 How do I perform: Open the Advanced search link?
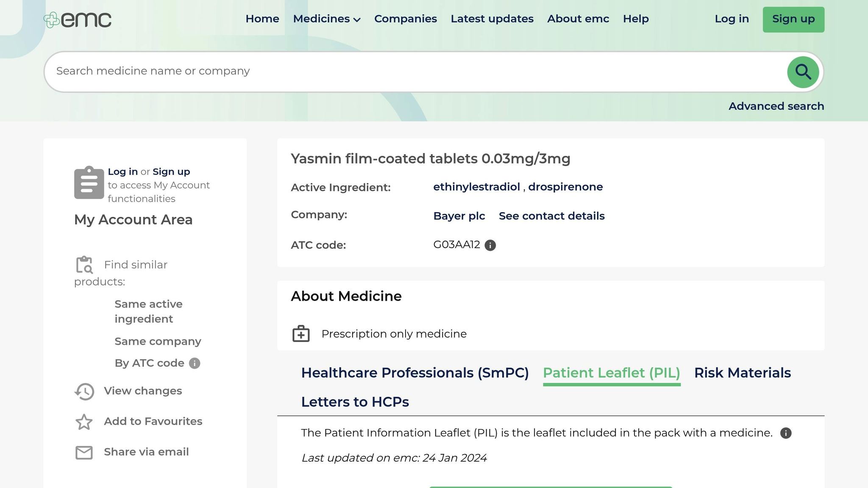[776, 106]
